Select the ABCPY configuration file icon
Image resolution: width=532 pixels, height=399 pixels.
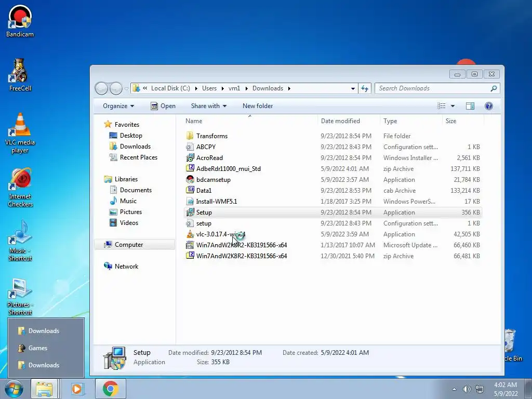click(190, 147)
